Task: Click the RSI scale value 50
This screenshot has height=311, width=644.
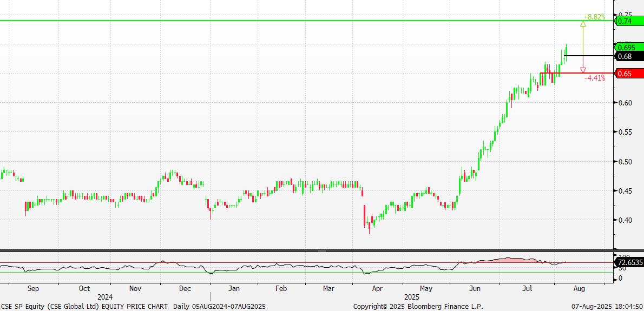Action: click(x=623, y=268)
